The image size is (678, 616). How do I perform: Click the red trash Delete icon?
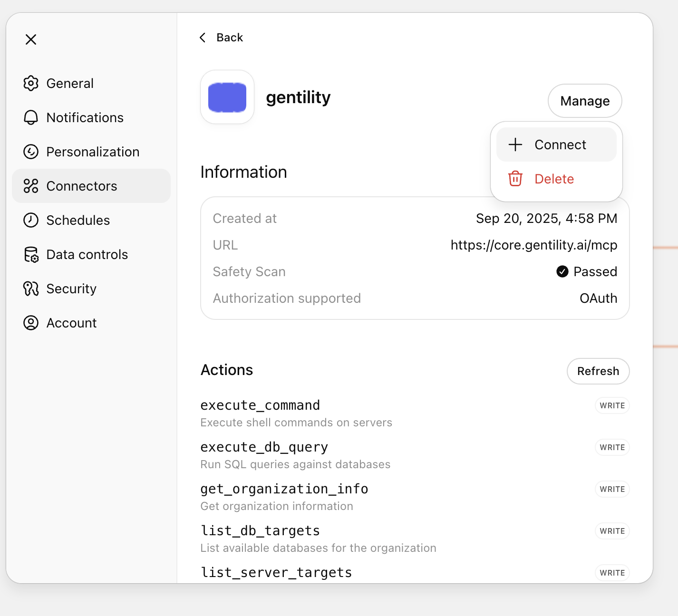pyautogui.click(x=515, y=179)
